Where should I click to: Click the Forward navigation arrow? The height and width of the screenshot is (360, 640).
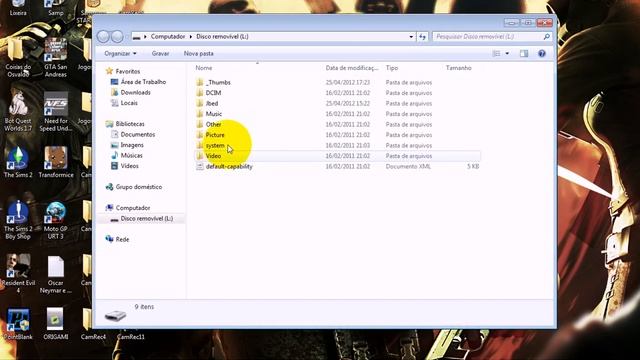tap(117, 37)
